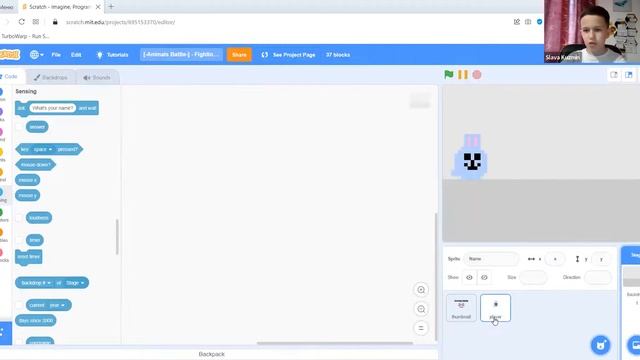Click the Tutorials lightbulb icon
Viewport: 640px width, 360px height.
(99, 55)
